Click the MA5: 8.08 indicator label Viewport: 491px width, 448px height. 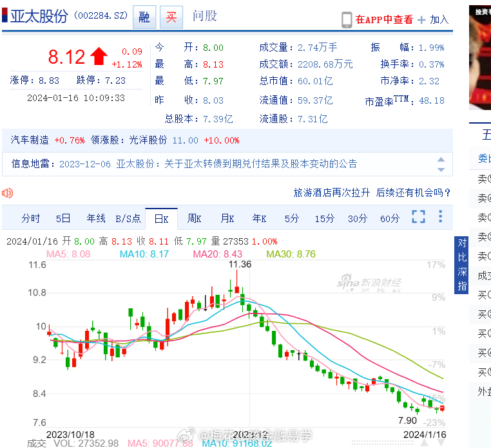68,254
